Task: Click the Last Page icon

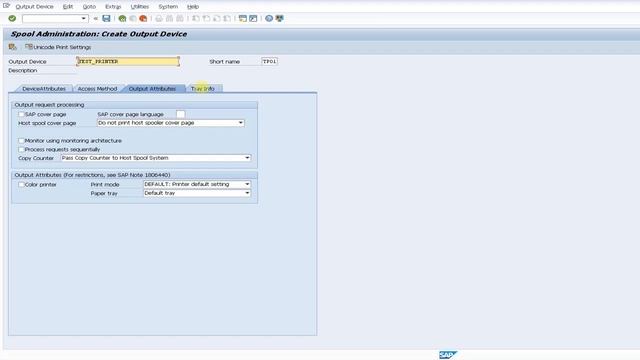Action: tap(227, 18)
